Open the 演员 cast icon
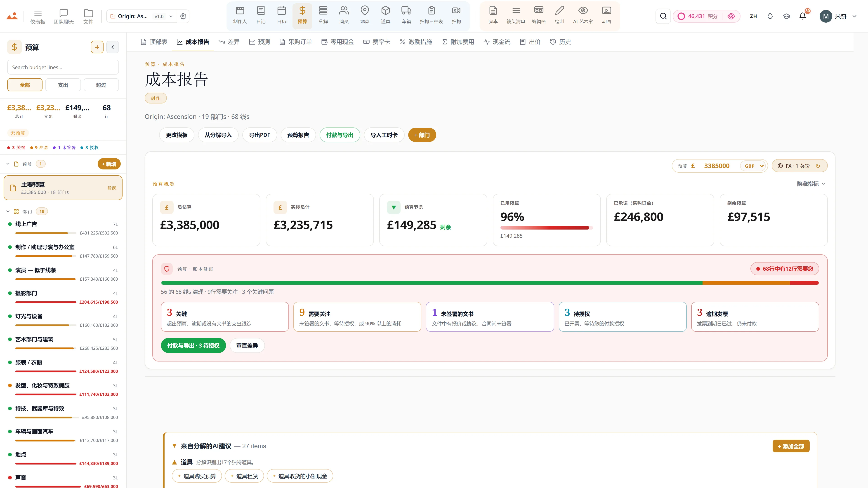 click(x=344, y=16)
